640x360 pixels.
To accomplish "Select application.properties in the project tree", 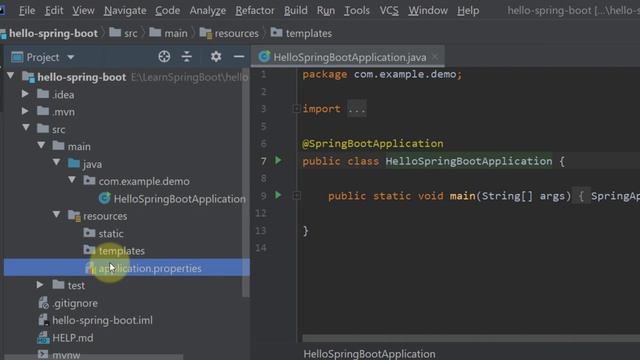I will (x=127, y=268).
